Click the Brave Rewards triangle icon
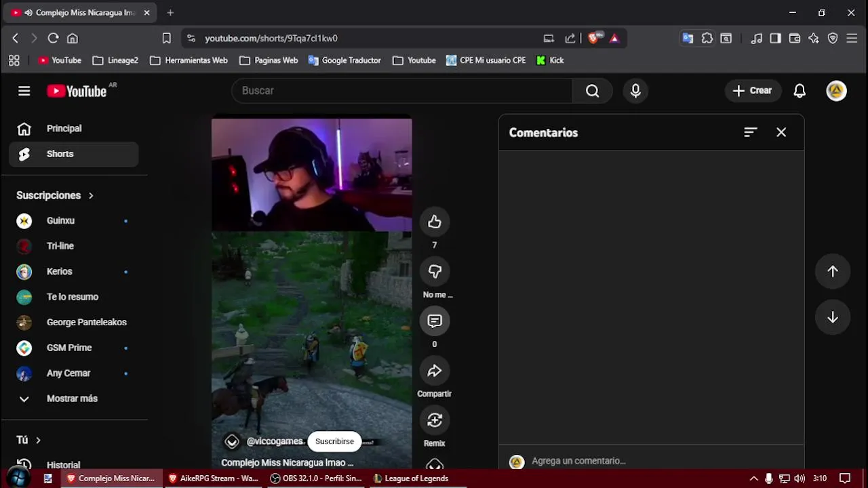The image size is (868, 488). tap(614, 38)
